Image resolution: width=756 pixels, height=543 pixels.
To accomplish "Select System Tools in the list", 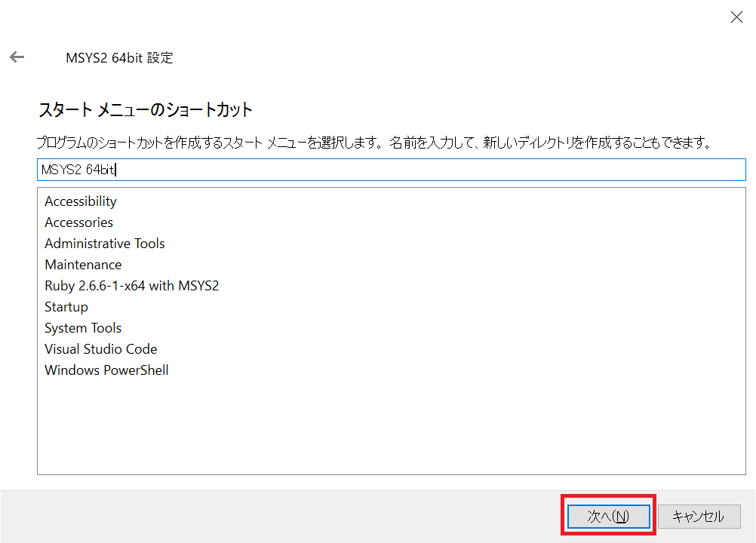I will pos(83,328).
